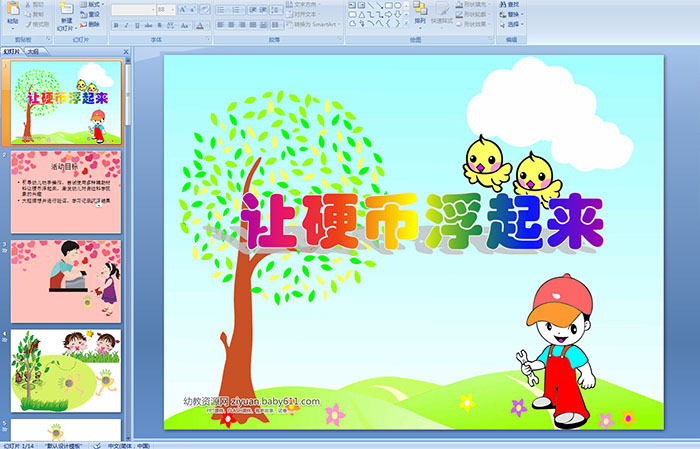Open the Line Spacing dropdown

[x=276, y=10]
